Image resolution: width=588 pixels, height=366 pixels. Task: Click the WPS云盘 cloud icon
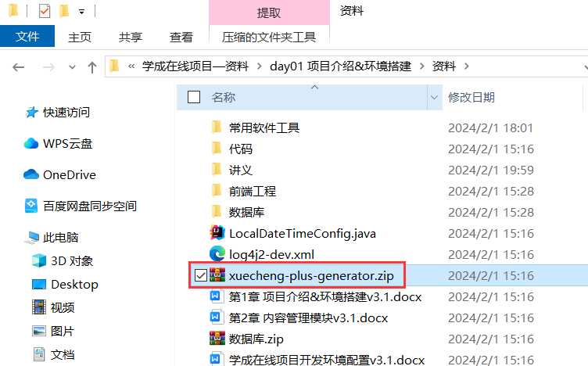(x=31, y=143)
